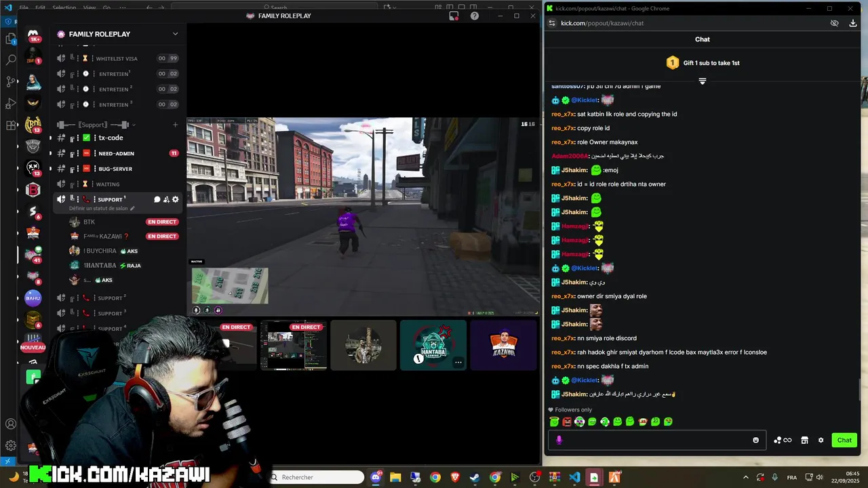This screenshot has height=488, width=868.
Task: Download icon in Chrome address bar
Action: click(853, 23)
